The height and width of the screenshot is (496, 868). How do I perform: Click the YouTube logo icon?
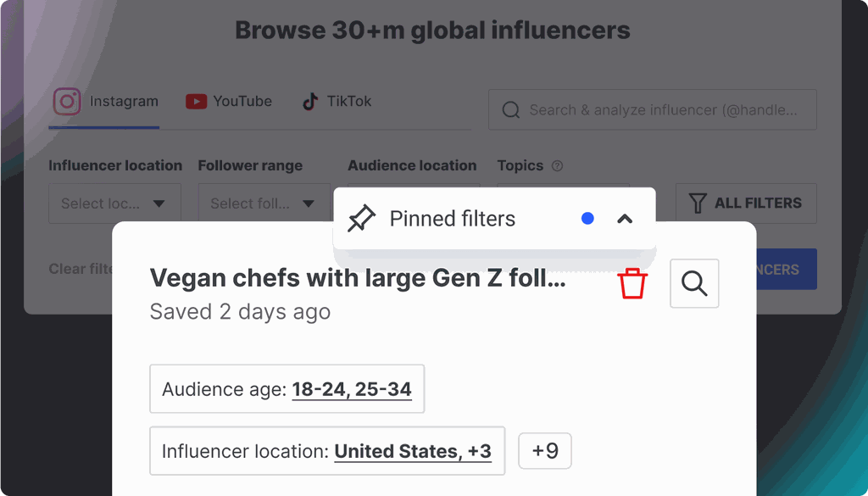point(196,102)
